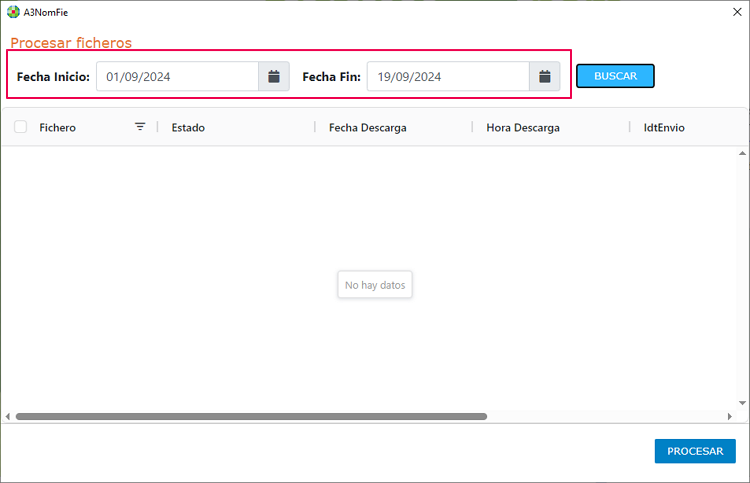
Task: Click the scroll right arrow
Action: [729, 417]
